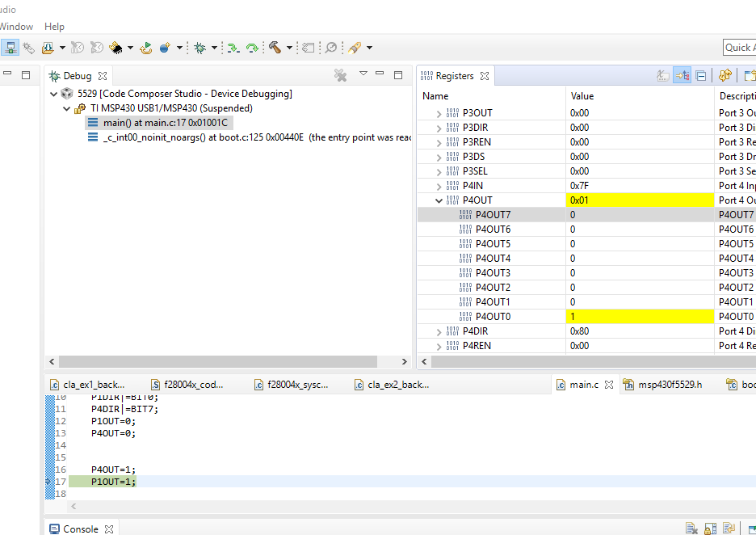
Task: Open the Debug view menu dropdown arrow
Action: tap(363, 74)
